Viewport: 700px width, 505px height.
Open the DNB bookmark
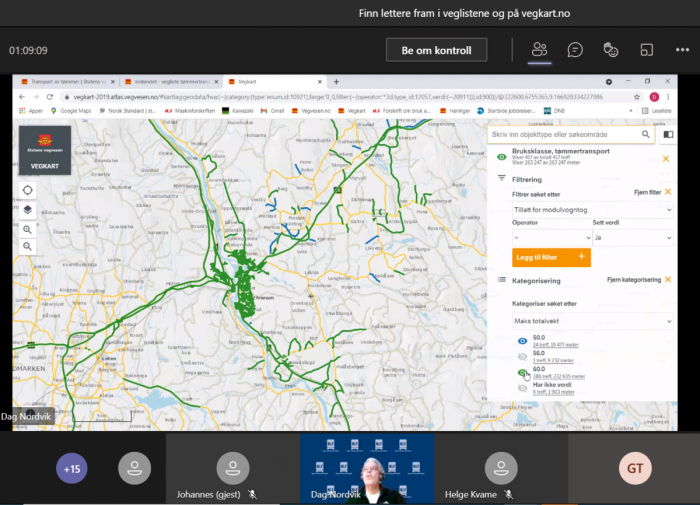(x=554, y=111)
